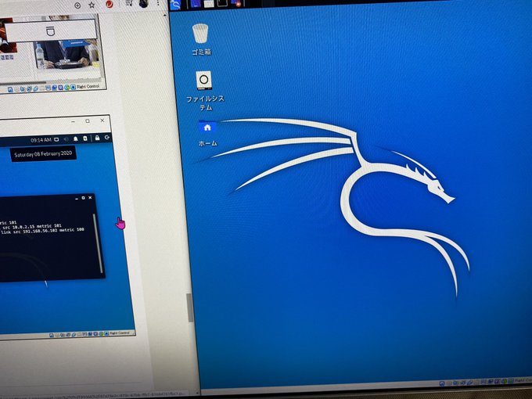Click the blue launcher next to the Kali menu
Viewport: 532px width, 399px height.
(196, 3)
